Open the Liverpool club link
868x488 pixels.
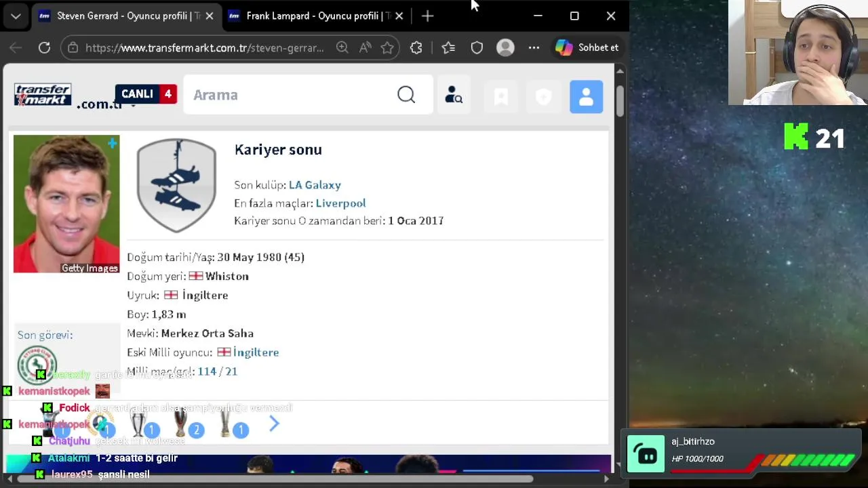click(340, 203)
